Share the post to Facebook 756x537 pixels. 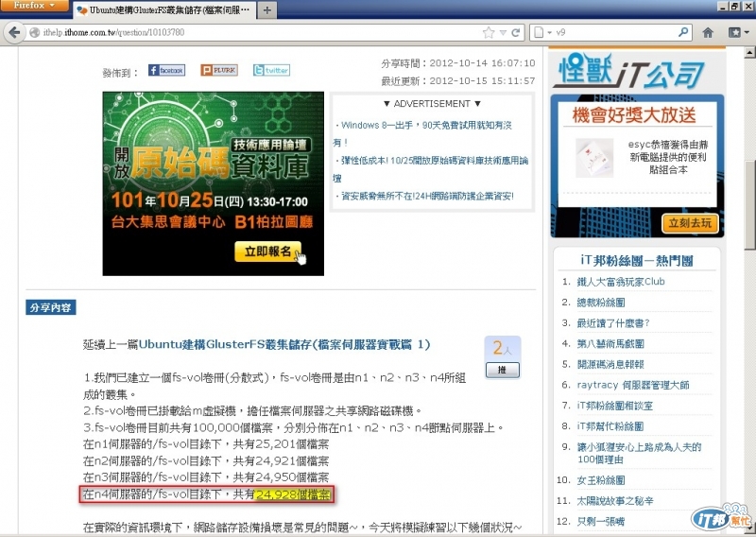tap(166, 70)
